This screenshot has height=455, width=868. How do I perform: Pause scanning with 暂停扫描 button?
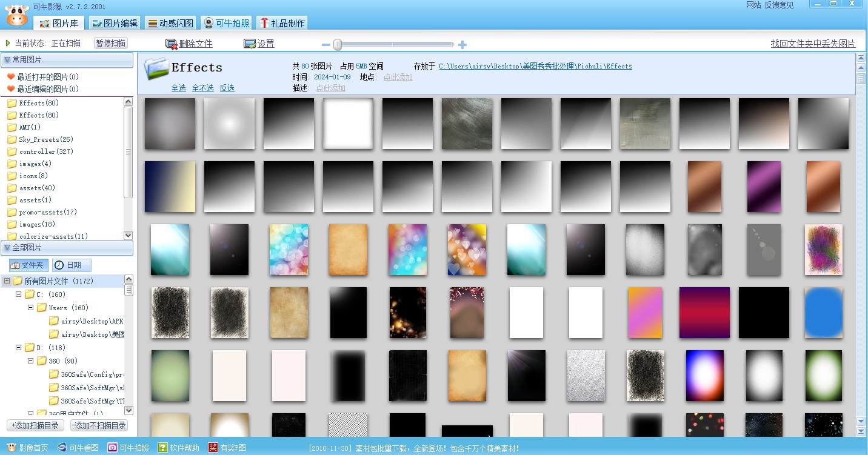(x=111, y=43)
